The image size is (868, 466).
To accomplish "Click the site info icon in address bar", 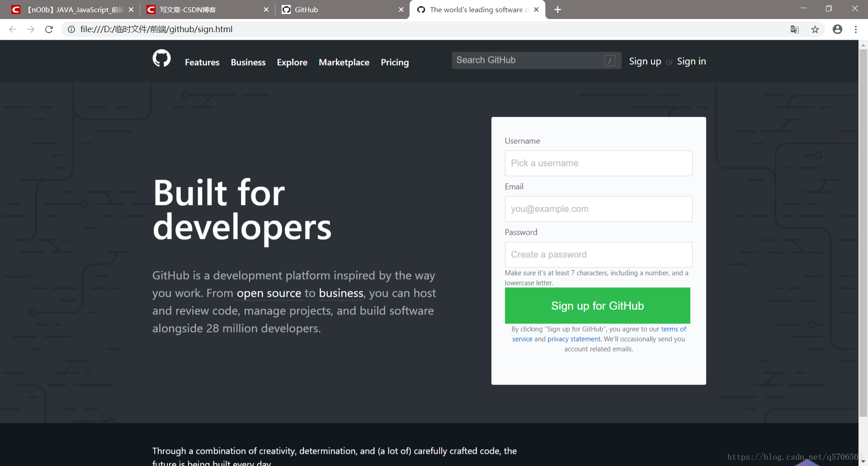I will [71, 29].
